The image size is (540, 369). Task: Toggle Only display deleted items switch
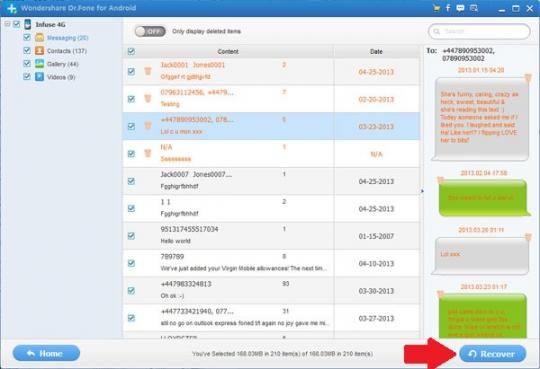tap(150, 31)
